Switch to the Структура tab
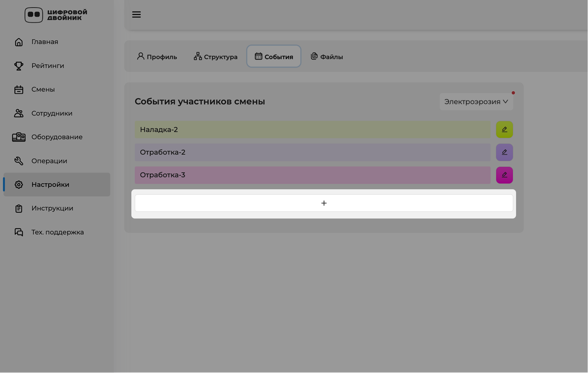 coord(215,56)
